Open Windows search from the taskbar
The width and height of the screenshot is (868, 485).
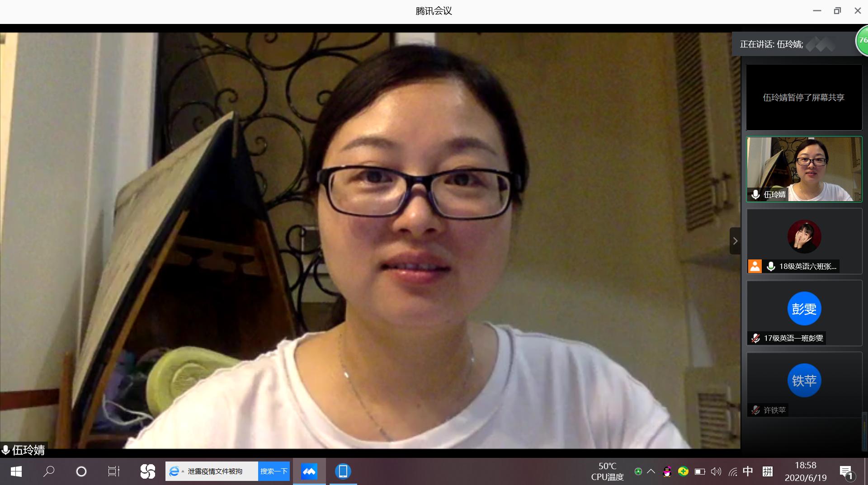coord(49,471)
